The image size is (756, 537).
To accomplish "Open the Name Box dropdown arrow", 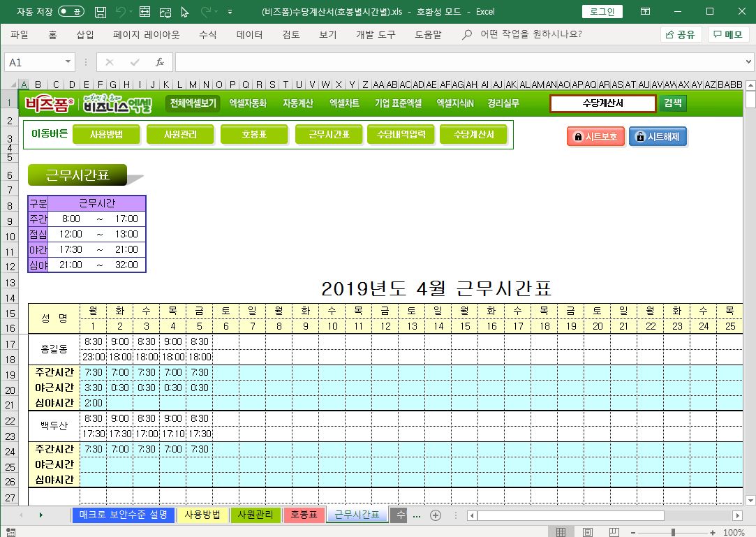I will tap(68, 62).
